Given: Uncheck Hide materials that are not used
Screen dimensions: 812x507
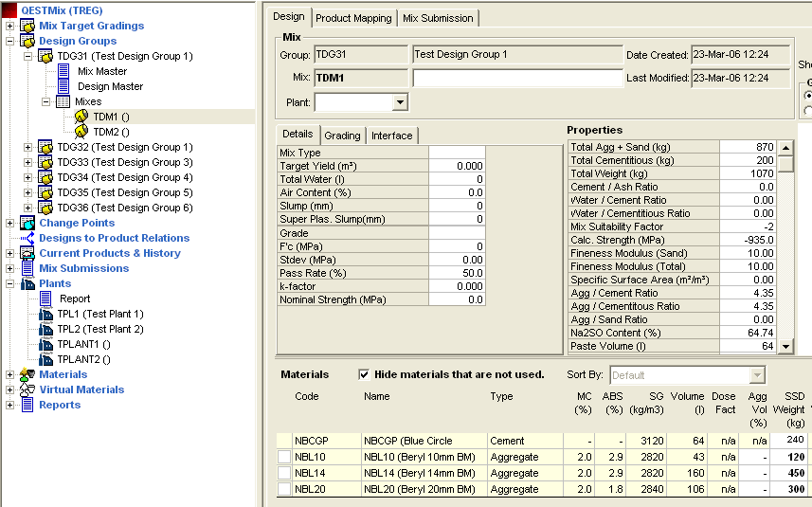Looking at the screenshot, I should tap(365, 374).
